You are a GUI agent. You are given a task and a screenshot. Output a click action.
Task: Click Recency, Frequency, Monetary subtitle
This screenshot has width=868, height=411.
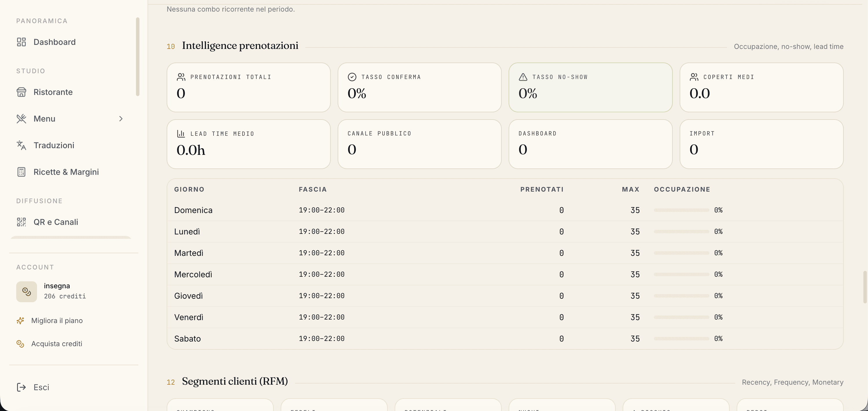792,382
